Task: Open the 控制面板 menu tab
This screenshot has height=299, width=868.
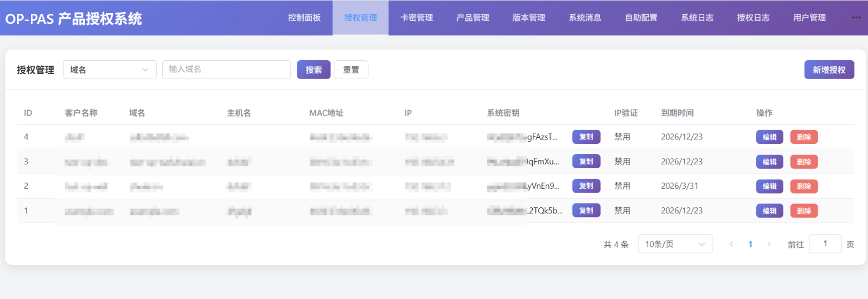Action: tap(304, 18)
